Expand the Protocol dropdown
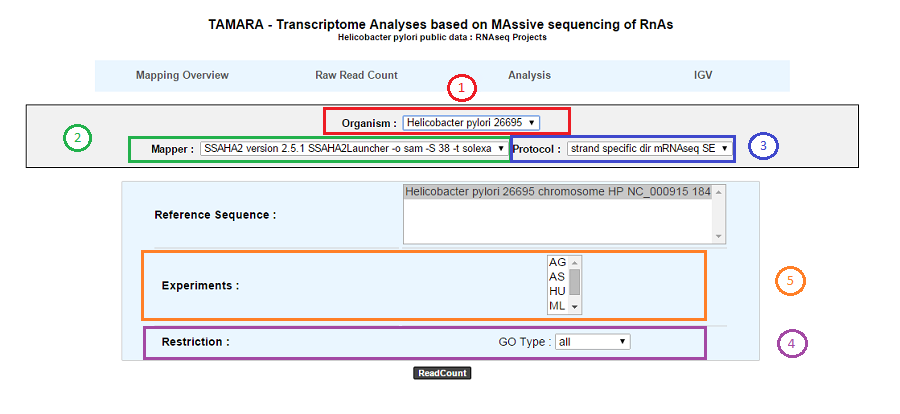The height and width of the screenshot is (414, 900). coord(649,148)
